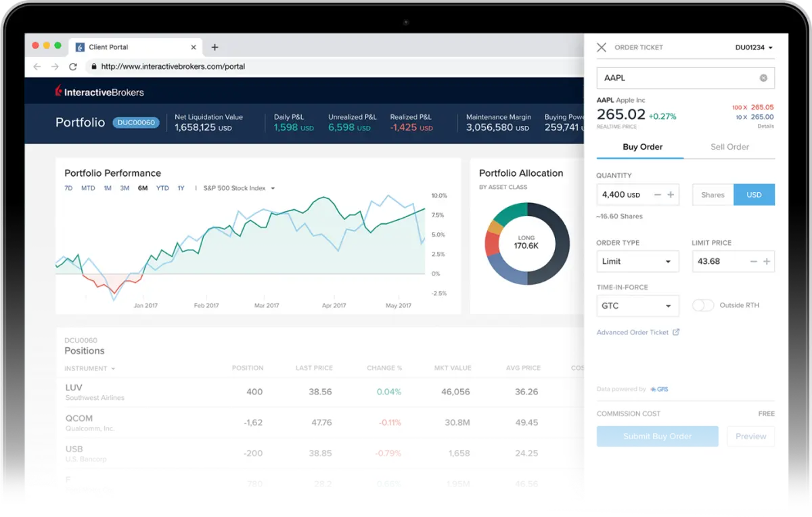Image resolution: width=812 pixels, height=517 pixels.
Task: Open the Details link under the quote
Action: (x=765, y=126)
